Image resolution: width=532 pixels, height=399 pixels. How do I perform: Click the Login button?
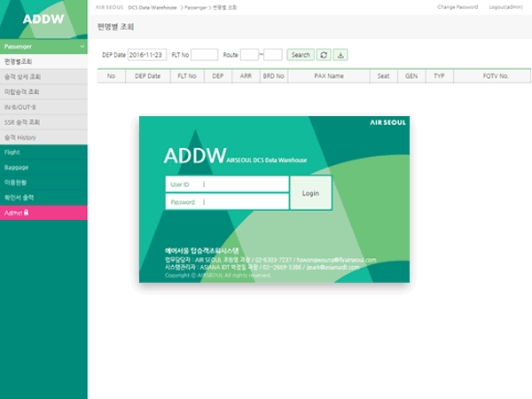tap(311, 193)
